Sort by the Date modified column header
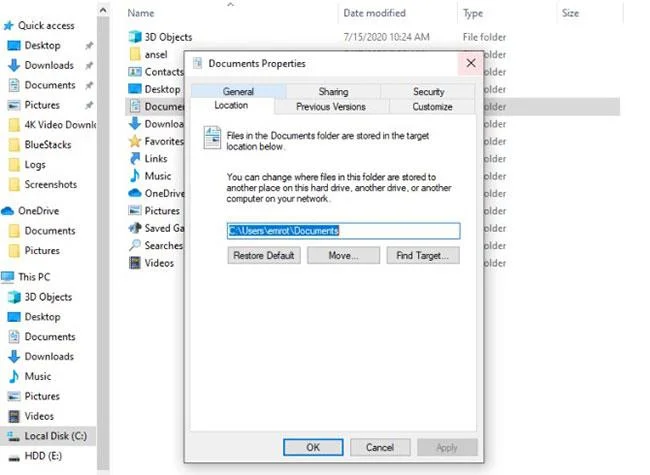 (x=374, y=13)
